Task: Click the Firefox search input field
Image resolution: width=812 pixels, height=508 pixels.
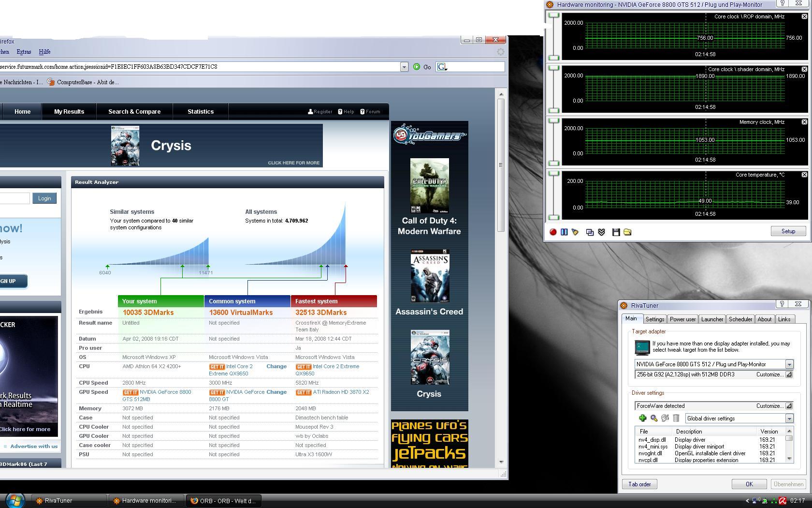Action: (x=476, y=67)
